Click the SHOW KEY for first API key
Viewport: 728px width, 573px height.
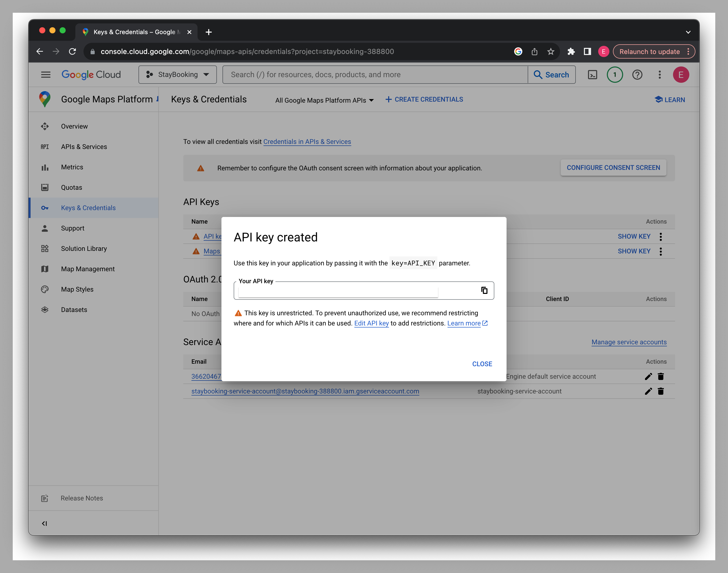pos(634,236)
